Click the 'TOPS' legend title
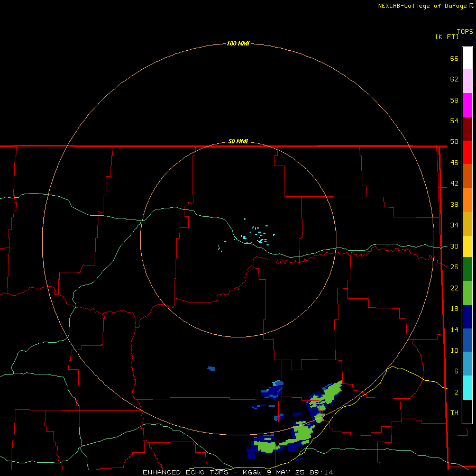Viewport: 476px width, 476px height. tap(465, 32)
